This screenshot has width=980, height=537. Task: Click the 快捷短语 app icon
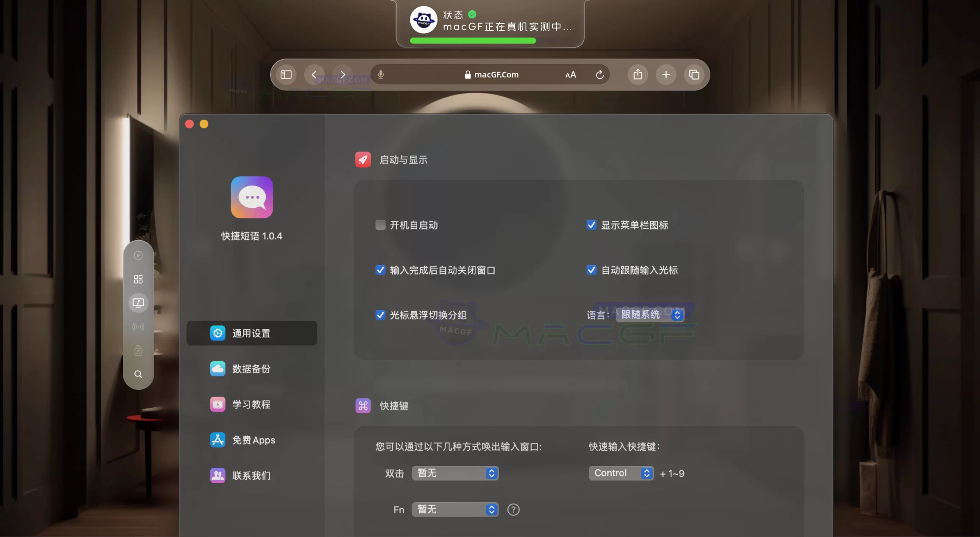pos(251,197)
